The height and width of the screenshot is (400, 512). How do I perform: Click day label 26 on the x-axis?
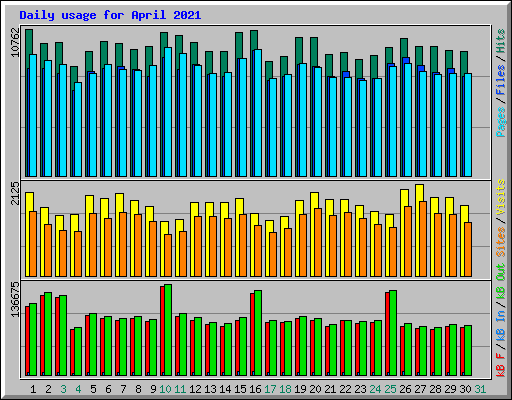(405, 389)
